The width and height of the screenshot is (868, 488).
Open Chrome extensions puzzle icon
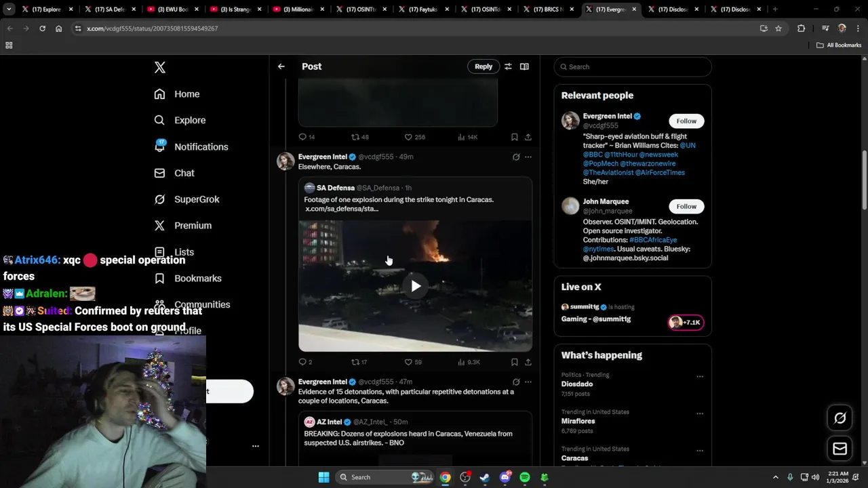[x=802, y=28]
